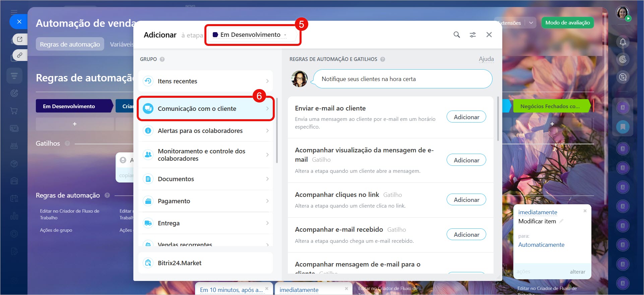Switch to Regras de automação tab
Image resolution: width=644 pixels, height=295 pixels.
[x=70, y=44]
